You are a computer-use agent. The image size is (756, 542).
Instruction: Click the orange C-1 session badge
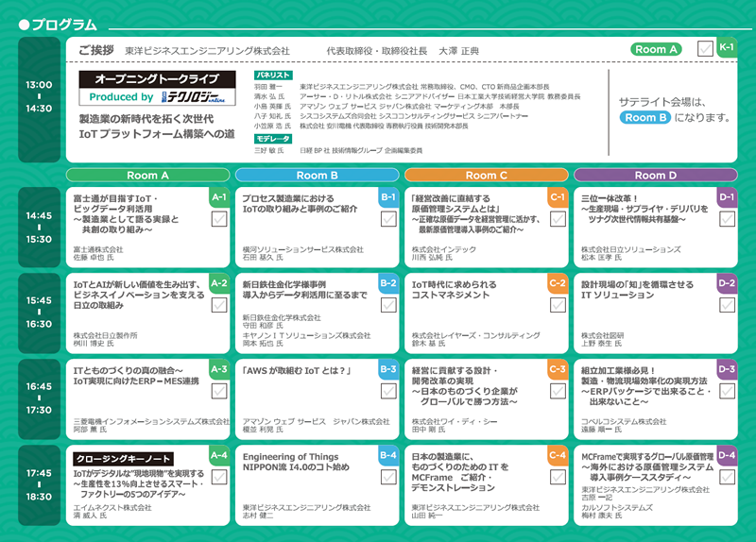point(558,196)
